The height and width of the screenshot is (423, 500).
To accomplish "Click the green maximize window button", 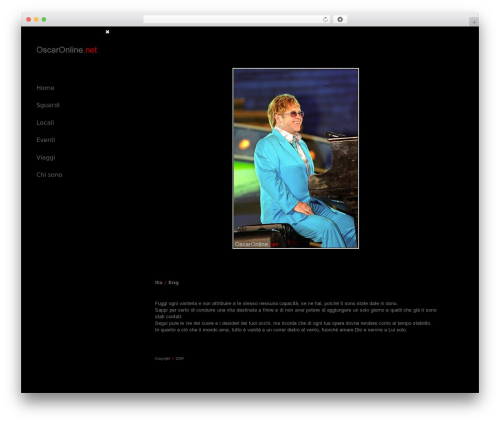I will pyautogui.click(x=44, y=19).
